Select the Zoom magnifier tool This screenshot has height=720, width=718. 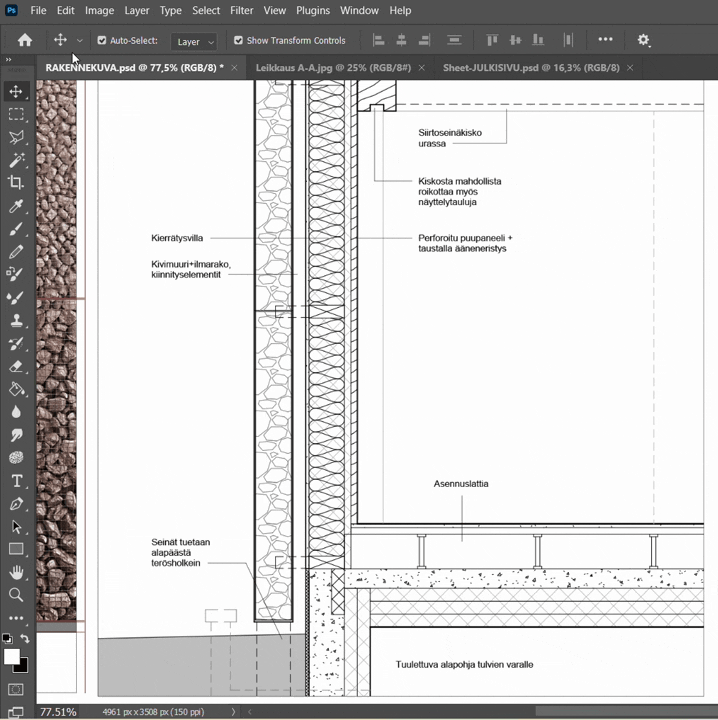(x=16, y=595)
